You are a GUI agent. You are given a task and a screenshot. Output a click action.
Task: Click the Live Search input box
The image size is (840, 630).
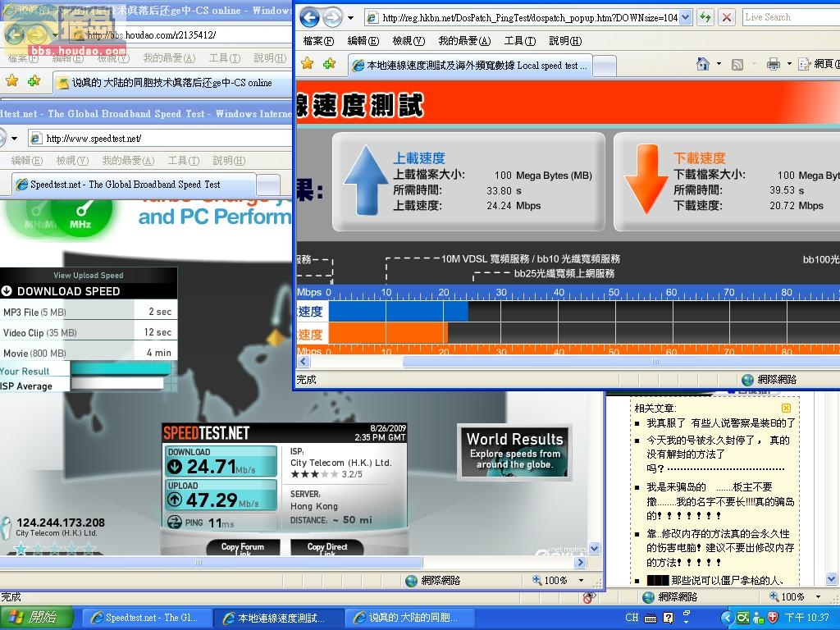point(791,17)
